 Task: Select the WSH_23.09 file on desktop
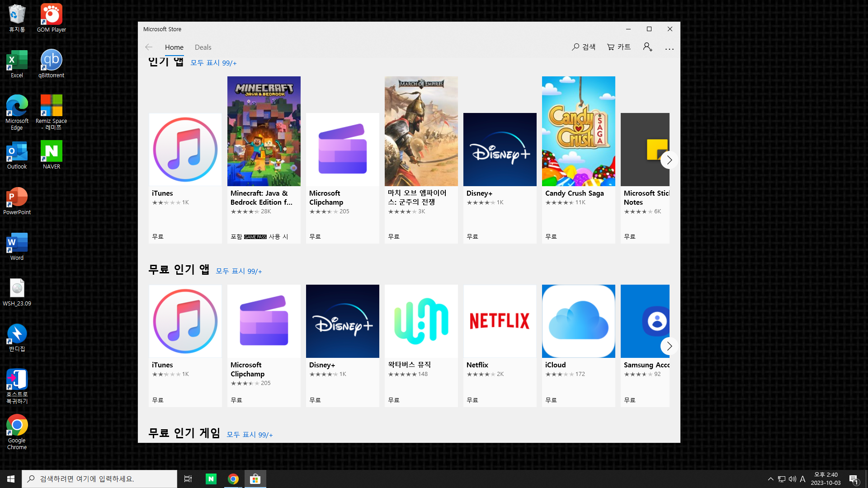tap(17, 292)
